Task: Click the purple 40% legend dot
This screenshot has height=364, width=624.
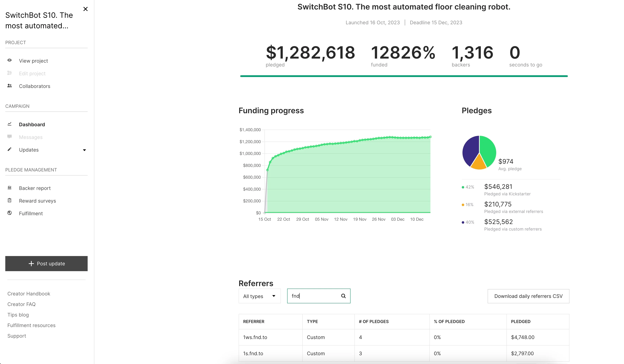Action: [x=463, y=222]
